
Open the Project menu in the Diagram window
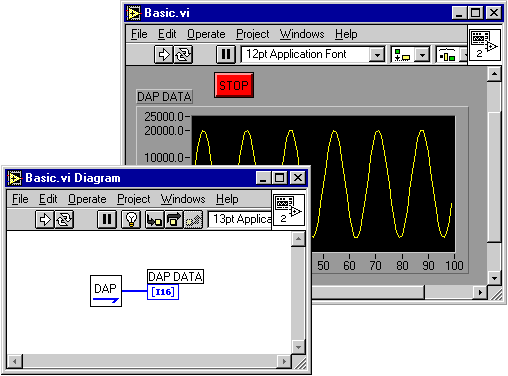134,199
